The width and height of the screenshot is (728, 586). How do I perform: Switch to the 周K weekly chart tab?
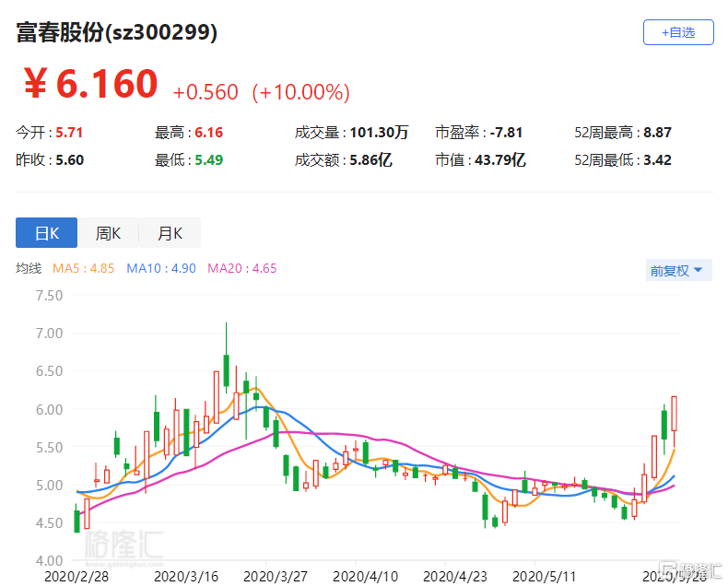click(108, 232)
